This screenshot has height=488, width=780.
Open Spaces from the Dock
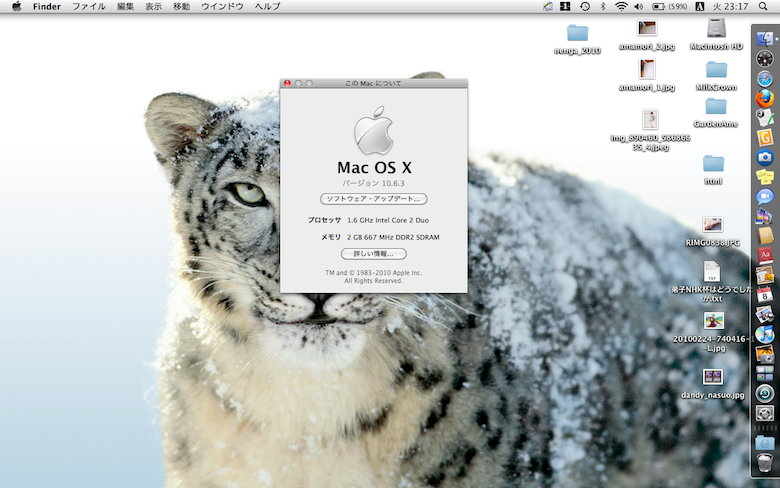pyautogui.click(x=765, y=373)
